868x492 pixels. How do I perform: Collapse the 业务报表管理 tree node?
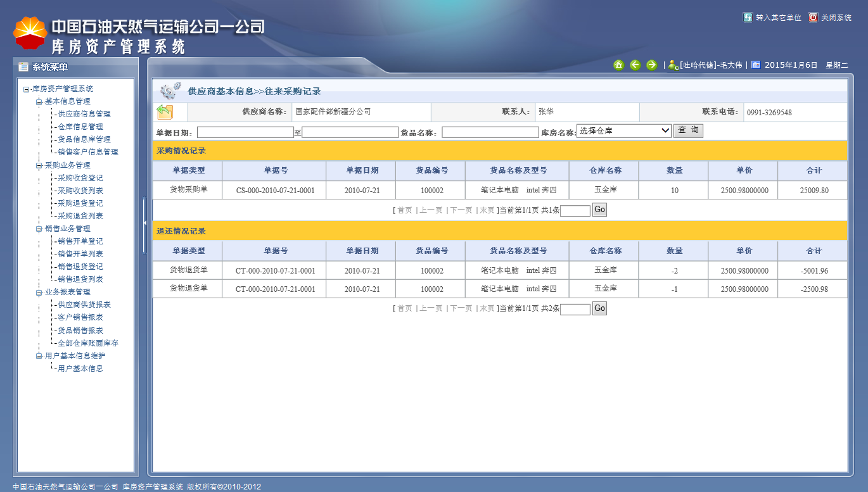click(39, 293)
